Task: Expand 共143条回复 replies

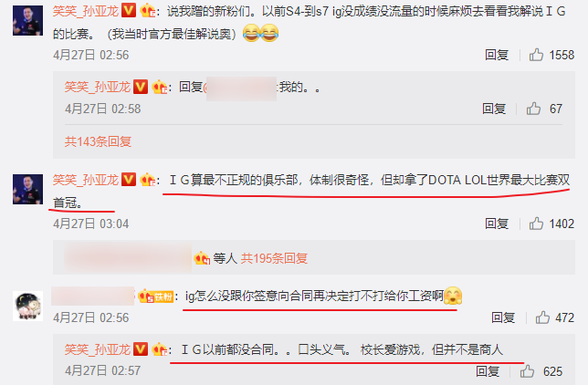Action: point(98,141)
